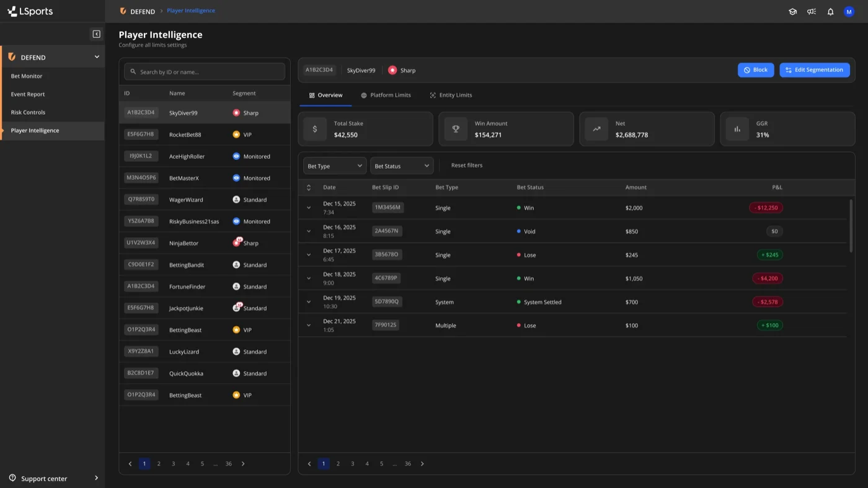Expand the Dec 15, 2025 bet row

coord(309,208)
